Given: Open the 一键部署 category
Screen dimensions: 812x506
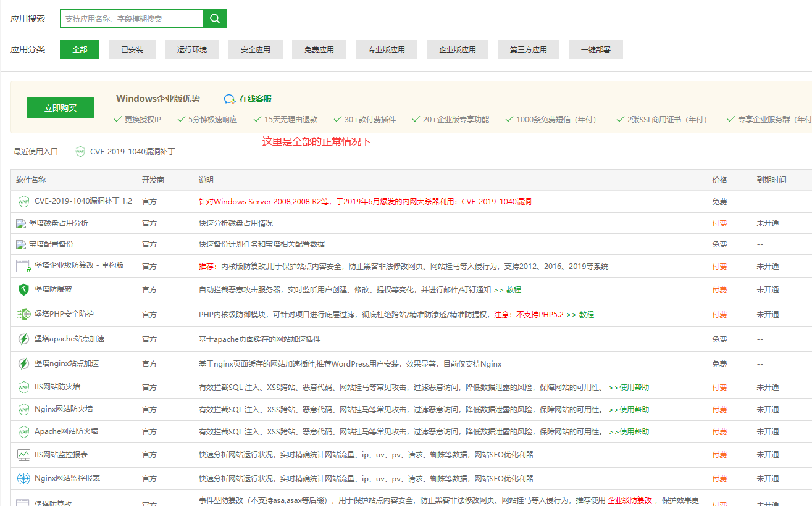Looking at the screenshot, I should click(x=596, y=49).
